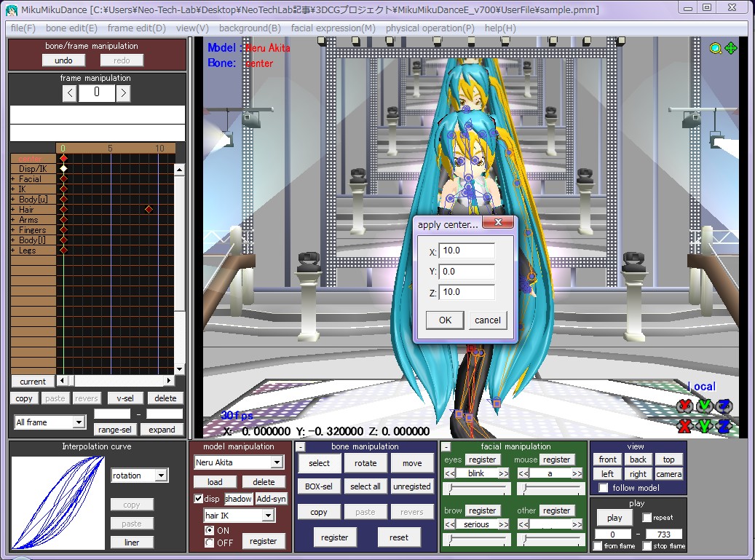Image resolution: width=755 pixels, height=560 pixels.
Task: Switch to the camera view button
Action: 669,474
